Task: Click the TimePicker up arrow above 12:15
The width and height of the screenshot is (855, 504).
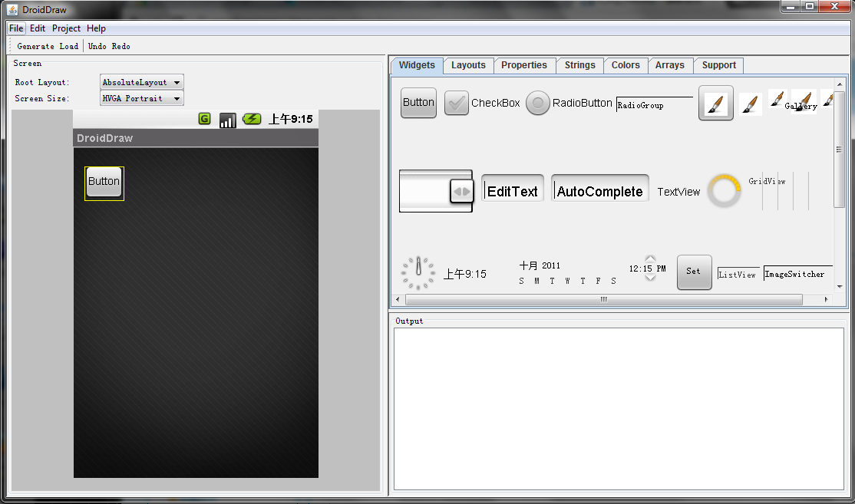Action: click(x=650, y=259)
